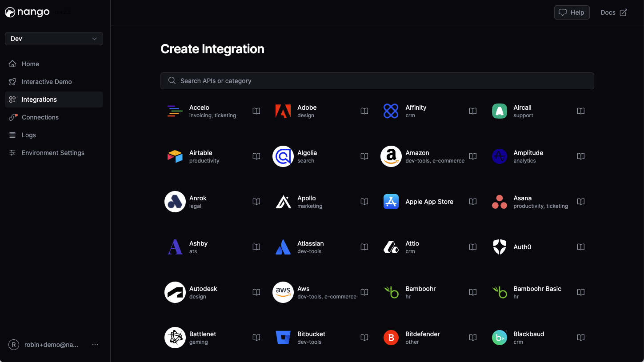Click the Bitbucket integration name
The width and height of the screenshot is (644, 362).
(312, 334)
